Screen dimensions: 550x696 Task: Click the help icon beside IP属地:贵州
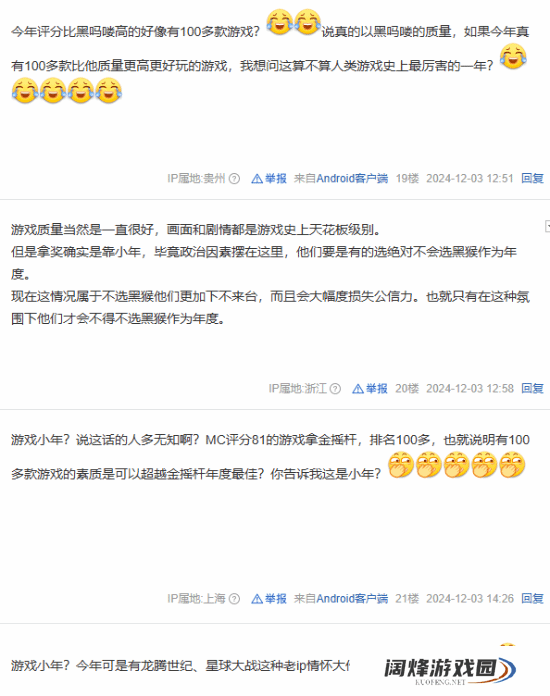coord(234,178)
